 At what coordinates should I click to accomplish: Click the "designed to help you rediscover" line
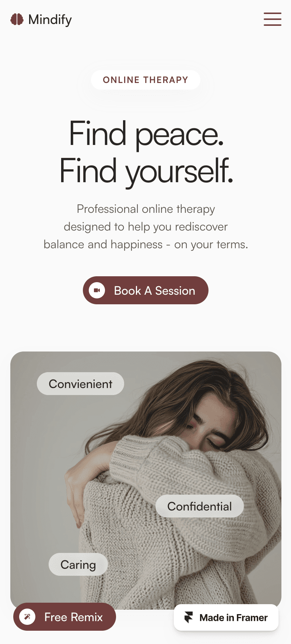(146, 226)
